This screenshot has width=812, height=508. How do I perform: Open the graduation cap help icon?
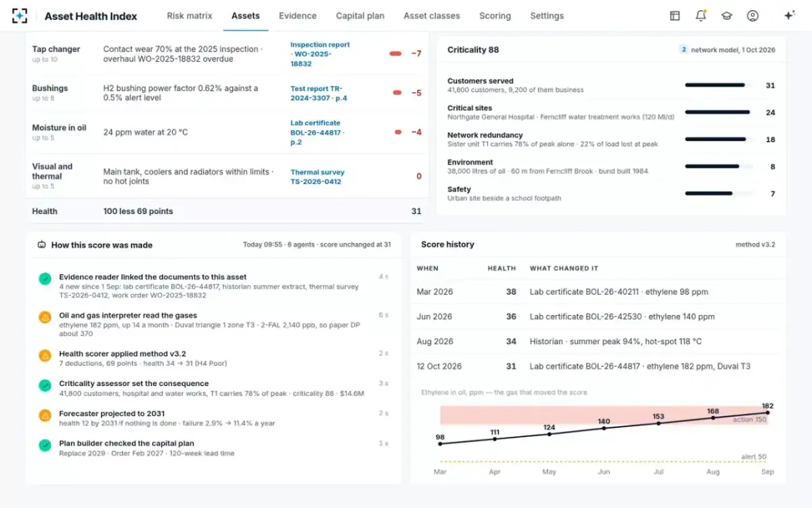click(x=727, y=16)
